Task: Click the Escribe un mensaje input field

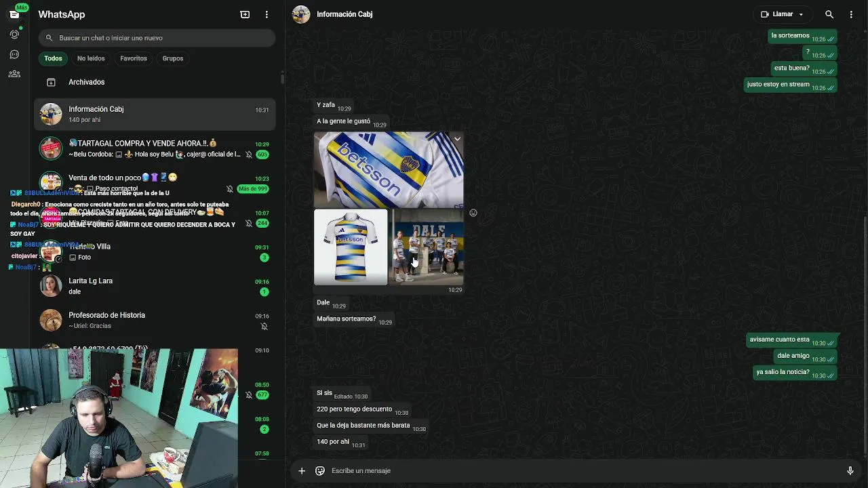Action: pyautogui.click(x=583, y=470)
